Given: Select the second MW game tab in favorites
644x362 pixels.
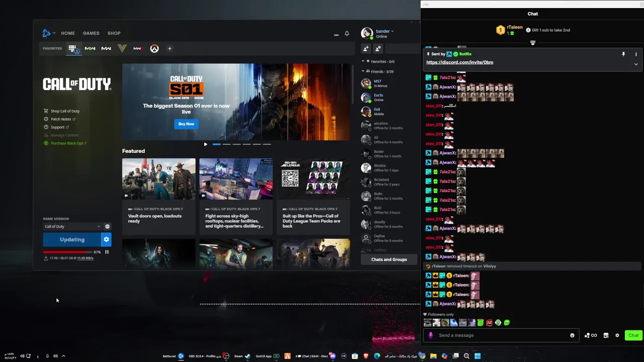Looking at the screenshot, I should coord(106,49).
